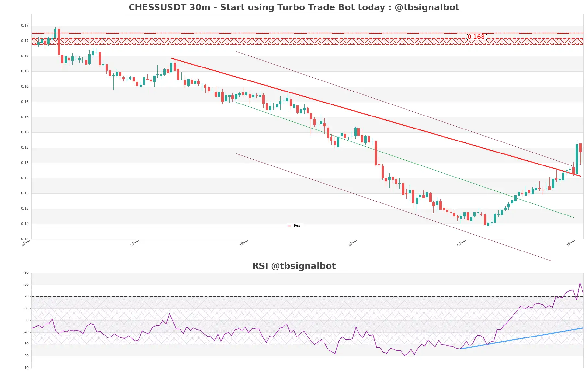Viewport: 588px width, 392px height.
Task: Click the 0.168 resistance price label
Action: pyautogui.click(x=476, y=37)
